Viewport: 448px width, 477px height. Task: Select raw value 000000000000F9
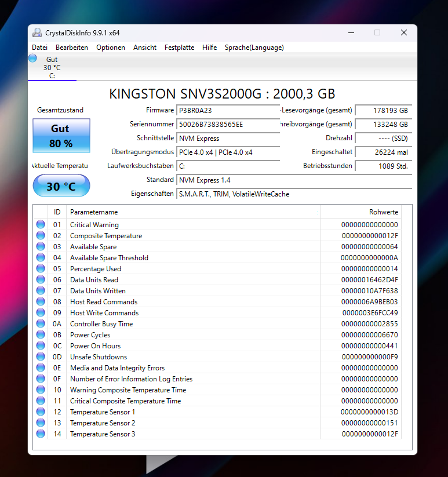[x=370, y=357]
